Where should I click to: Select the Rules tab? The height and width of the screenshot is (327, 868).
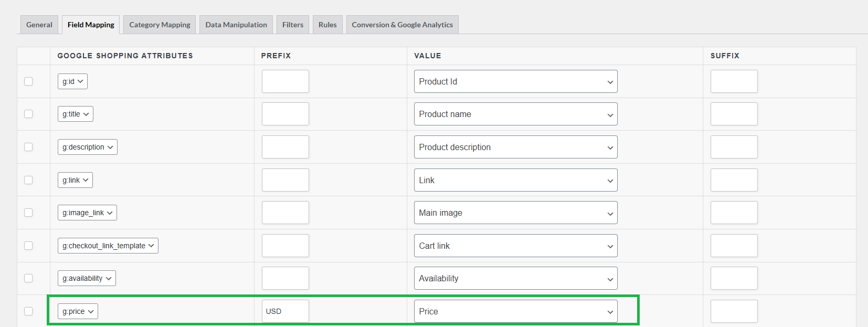coord(327,25)
